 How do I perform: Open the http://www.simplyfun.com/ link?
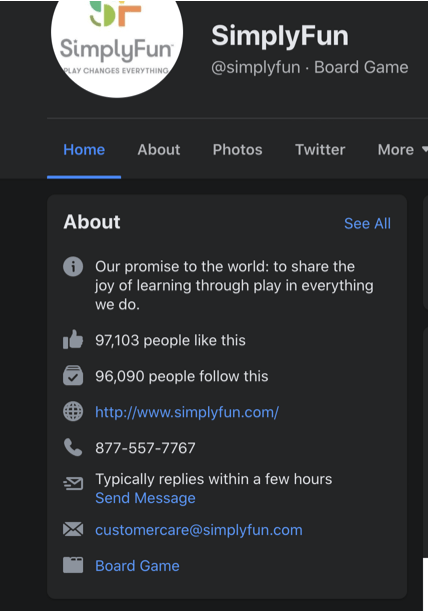click(187, 412)
